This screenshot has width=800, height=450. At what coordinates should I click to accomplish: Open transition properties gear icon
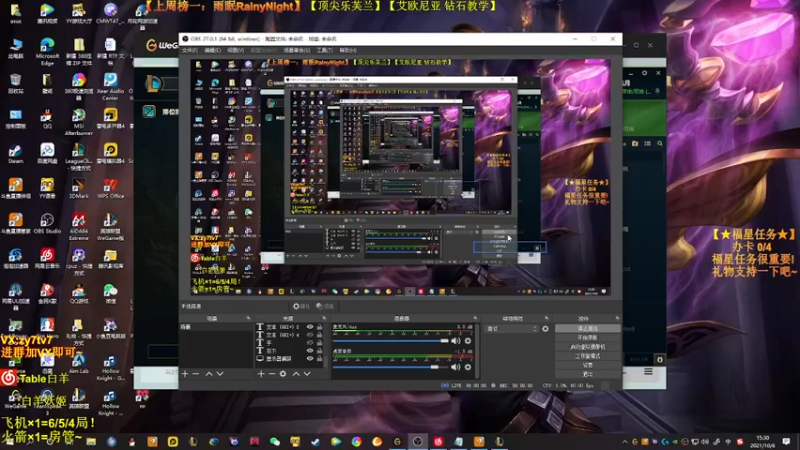[x=545, y=329]
